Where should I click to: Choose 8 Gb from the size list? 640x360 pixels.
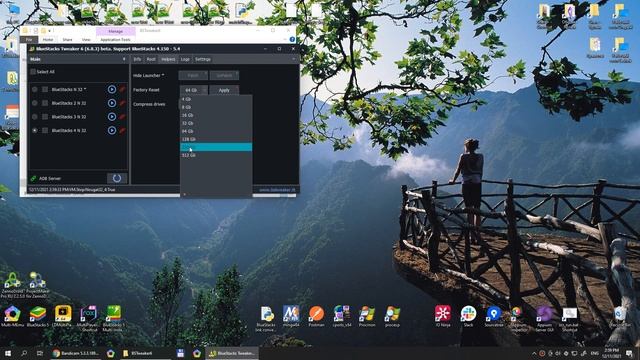pyautogui.click(x=216, y=107)
